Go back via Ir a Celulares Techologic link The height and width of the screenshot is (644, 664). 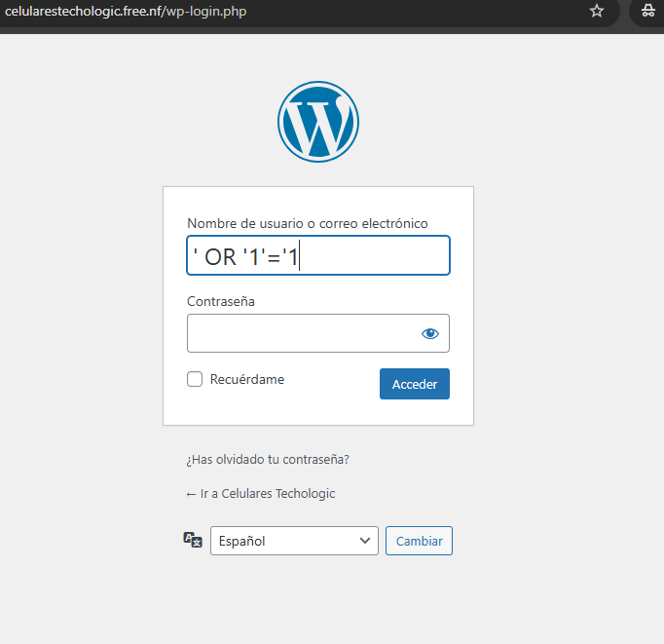point(261,494)
